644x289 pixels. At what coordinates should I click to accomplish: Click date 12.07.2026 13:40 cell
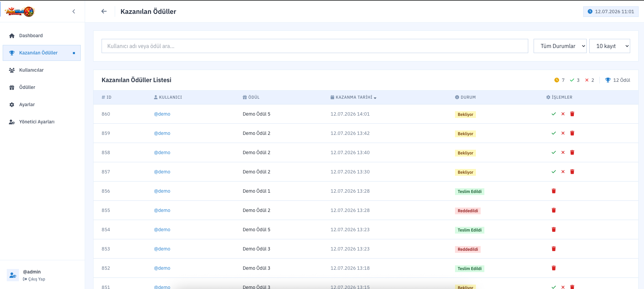[350, 152]
